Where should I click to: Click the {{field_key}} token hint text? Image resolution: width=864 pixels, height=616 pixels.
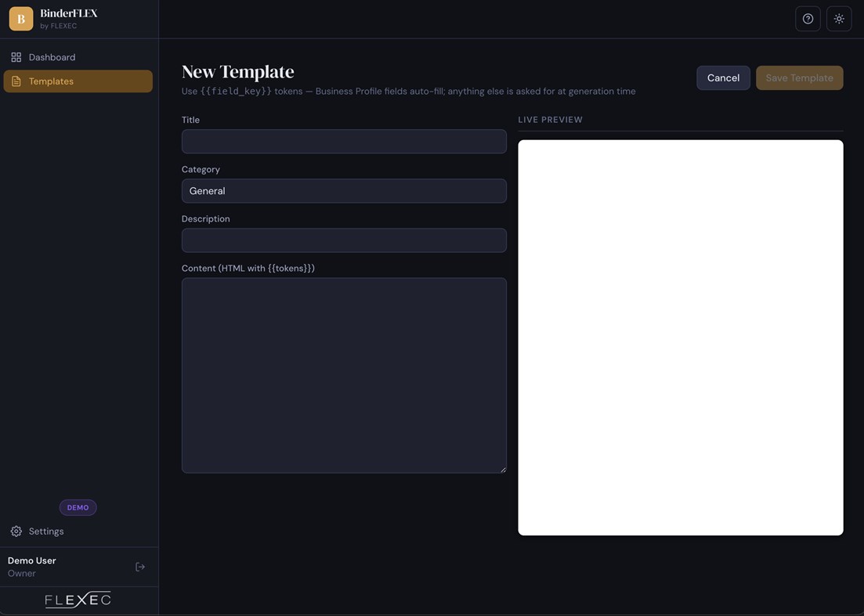point(236,92)
